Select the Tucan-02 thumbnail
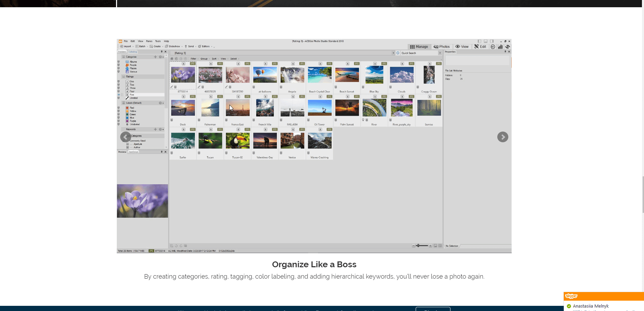Image resolution: width=644 pixels, height=311 pixels. point(238,141)
